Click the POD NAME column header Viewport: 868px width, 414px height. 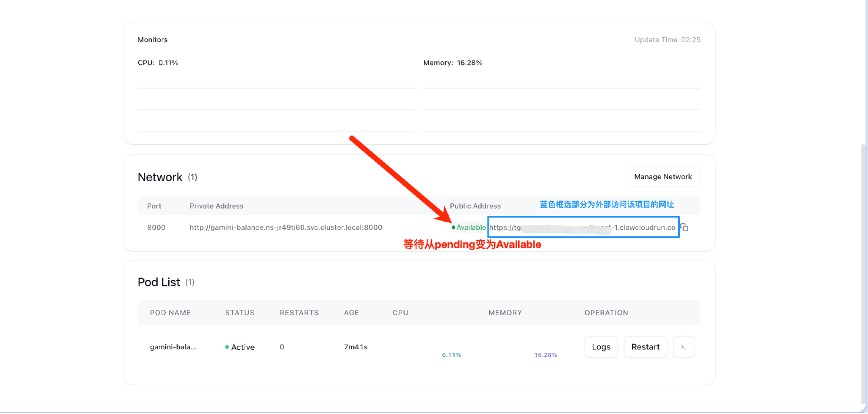(170, 313)
